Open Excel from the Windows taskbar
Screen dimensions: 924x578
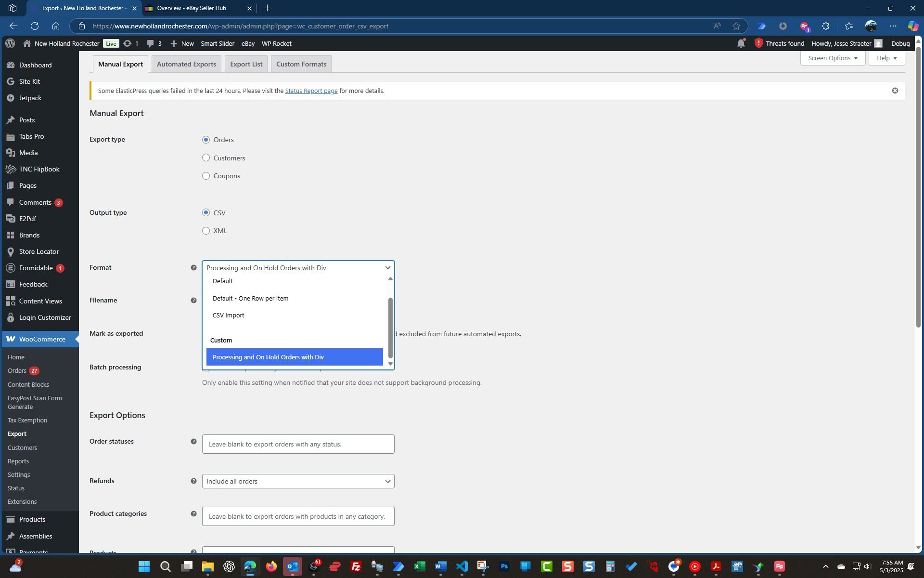click(x=419, y=566)
